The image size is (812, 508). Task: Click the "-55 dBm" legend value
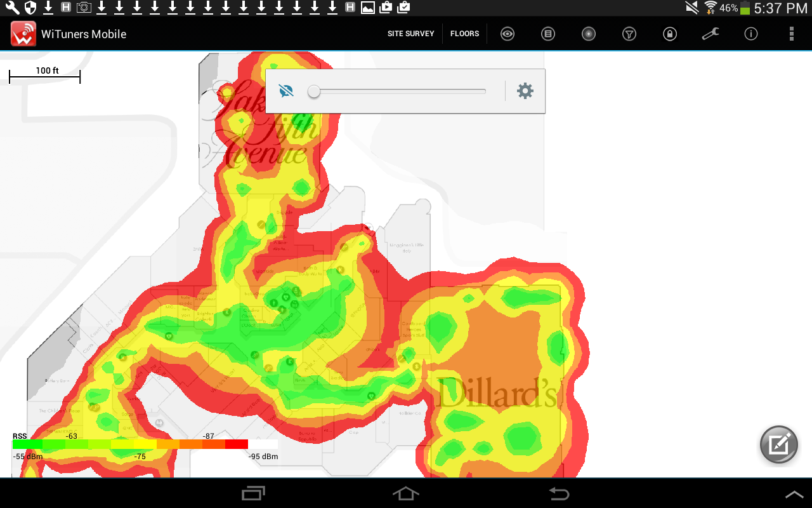pos(28,457)
